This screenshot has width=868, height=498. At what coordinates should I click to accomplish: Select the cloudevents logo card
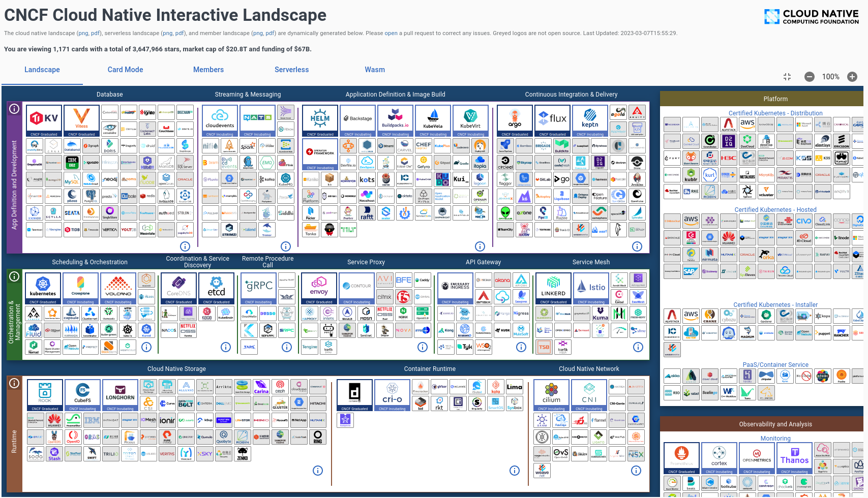(x=220, y=121)
